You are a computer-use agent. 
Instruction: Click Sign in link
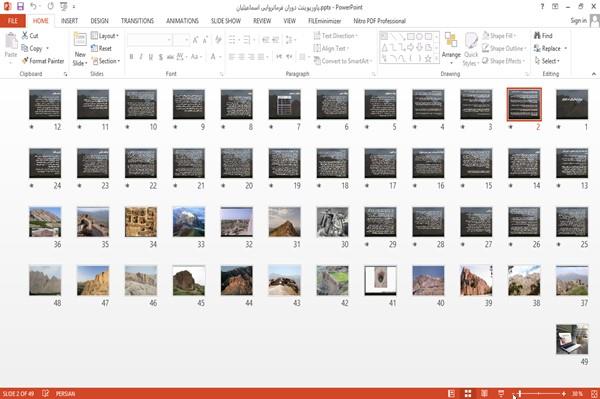578,21
